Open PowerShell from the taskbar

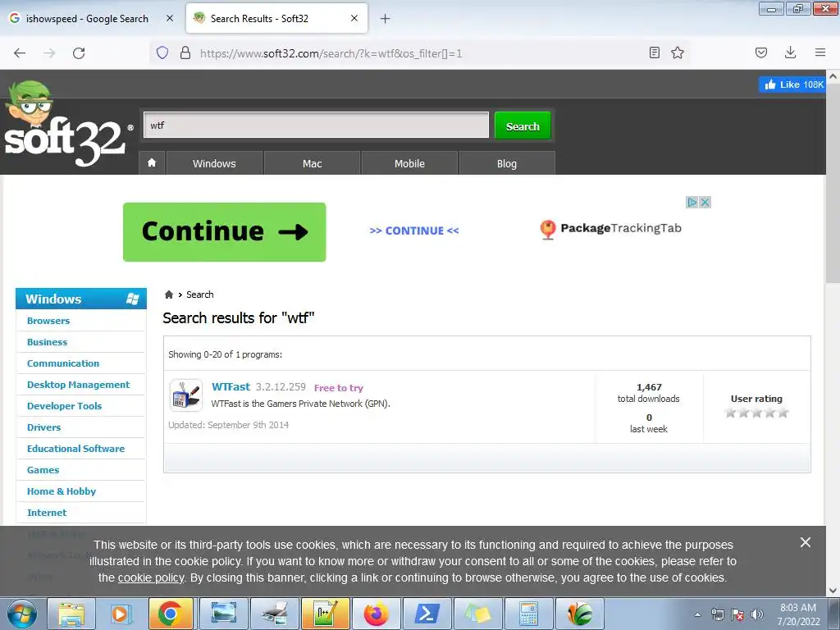coord(427,614)
